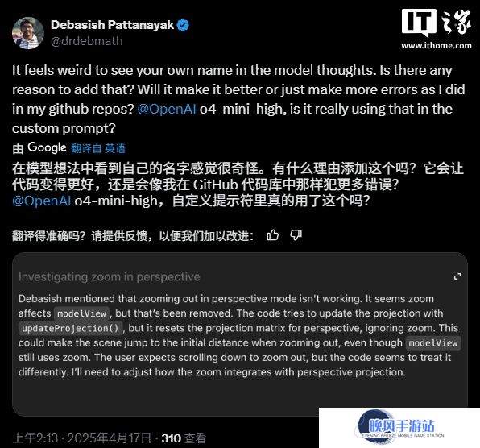Screen dimensions: 480x448
Task: Click the Google logo in the translation line
Action: click(47, 147)
